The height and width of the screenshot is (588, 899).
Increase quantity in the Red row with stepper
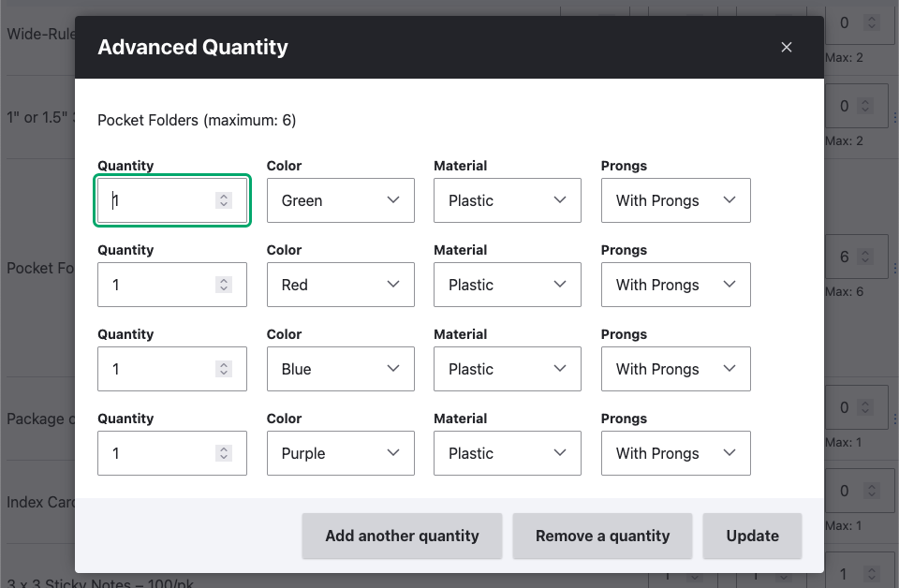point(224,280)
